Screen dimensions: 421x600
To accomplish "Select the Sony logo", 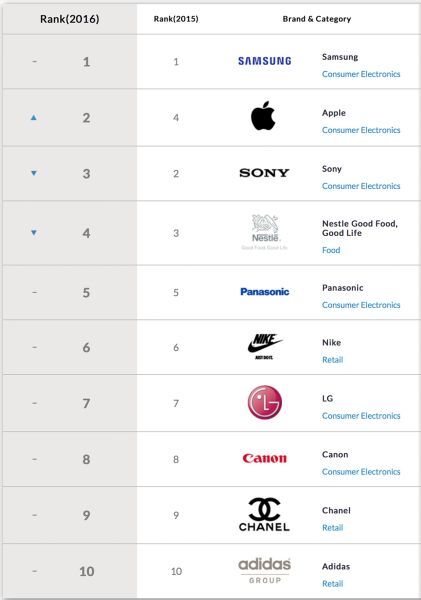I will [264, 173].
